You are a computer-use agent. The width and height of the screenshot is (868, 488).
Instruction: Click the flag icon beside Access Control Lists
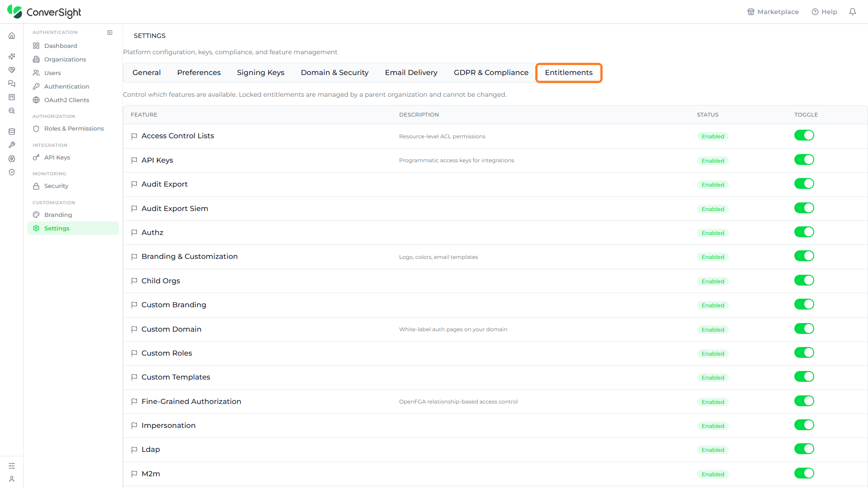pos(134,136)
